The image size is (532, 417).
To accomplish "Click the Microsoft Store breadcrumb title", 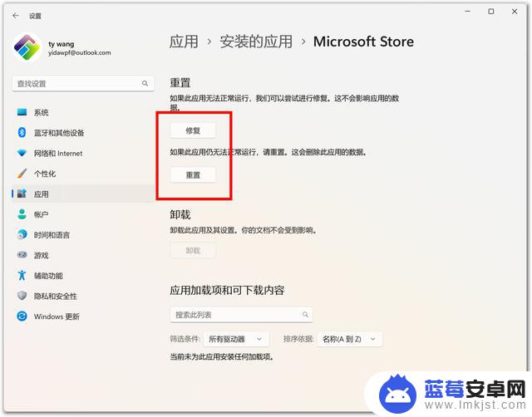I will (363, 42).
